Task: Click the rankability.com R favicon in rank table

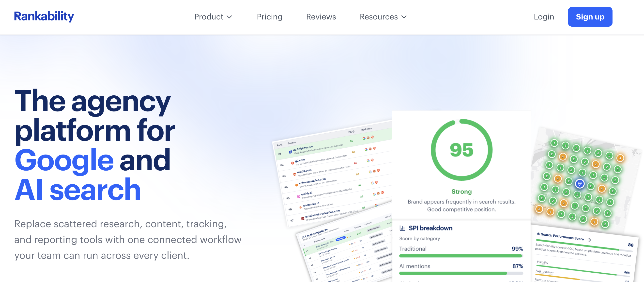Action: pos(291,152)
